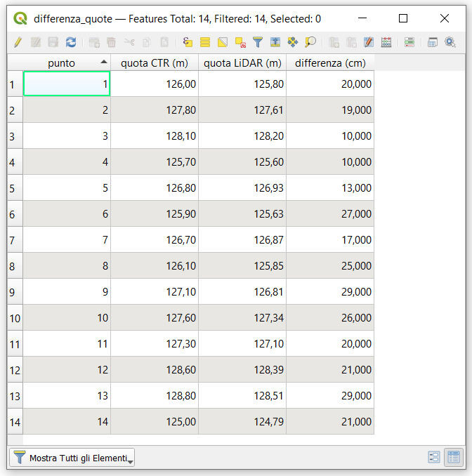472x476 pixels.
Task: Open the Actions magnifier icon
Action: [450, 42]
